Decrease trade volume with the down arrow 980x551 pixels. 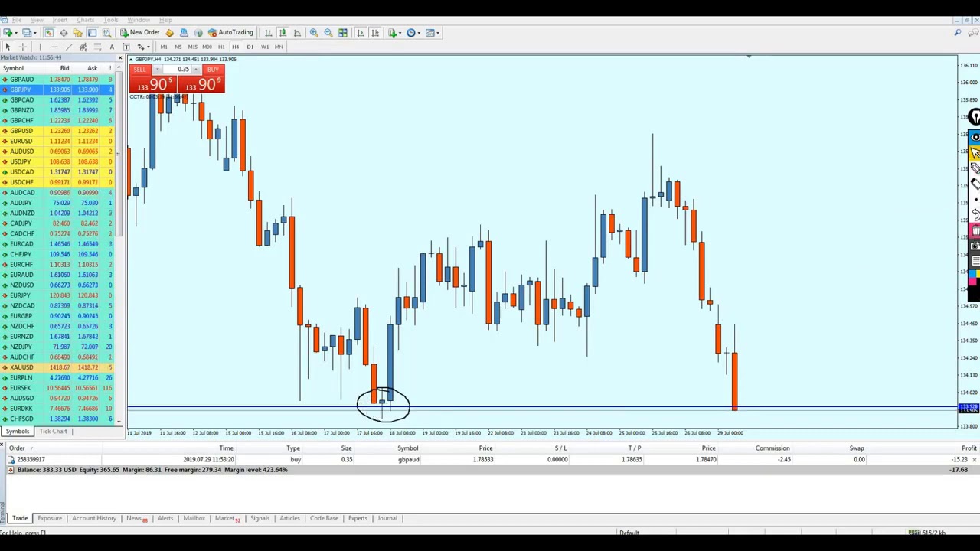158,69
